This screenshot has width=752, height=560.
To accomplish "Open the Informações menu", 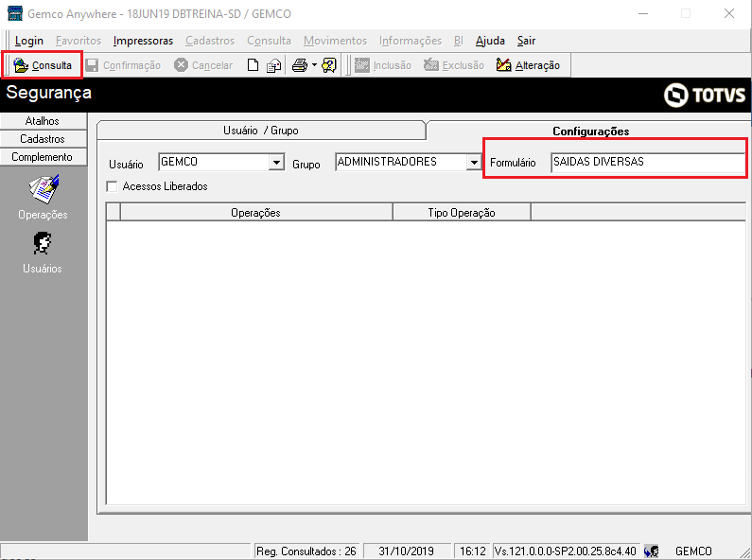I will pyautogui.click(x=411, y=41).
